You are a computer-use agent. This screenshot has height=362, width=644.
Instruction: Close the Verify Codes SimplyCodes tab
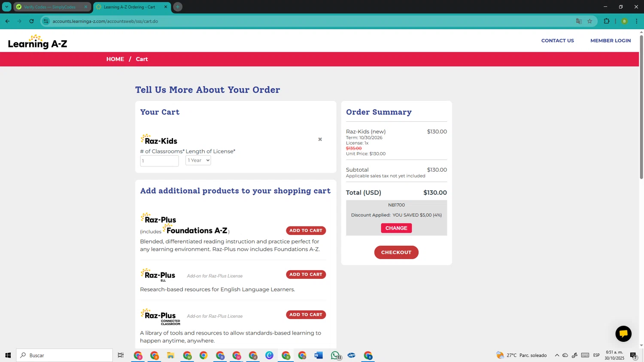(x=85, y=7)
